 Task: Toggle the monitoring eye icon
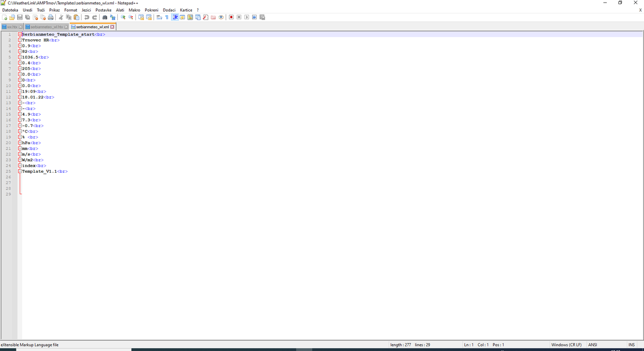coord(221,17)
